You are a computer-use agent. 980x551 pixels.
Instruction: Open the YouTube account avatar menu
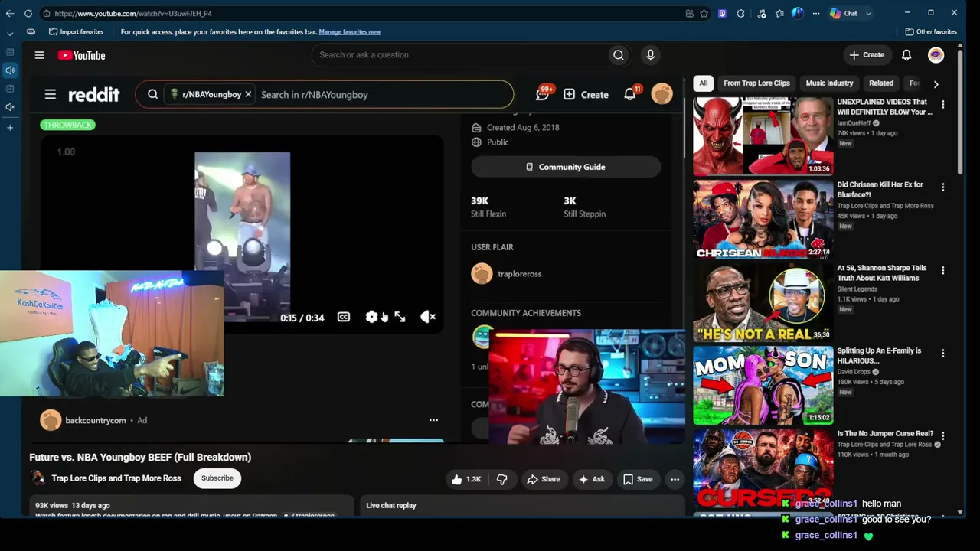[936, 55]
